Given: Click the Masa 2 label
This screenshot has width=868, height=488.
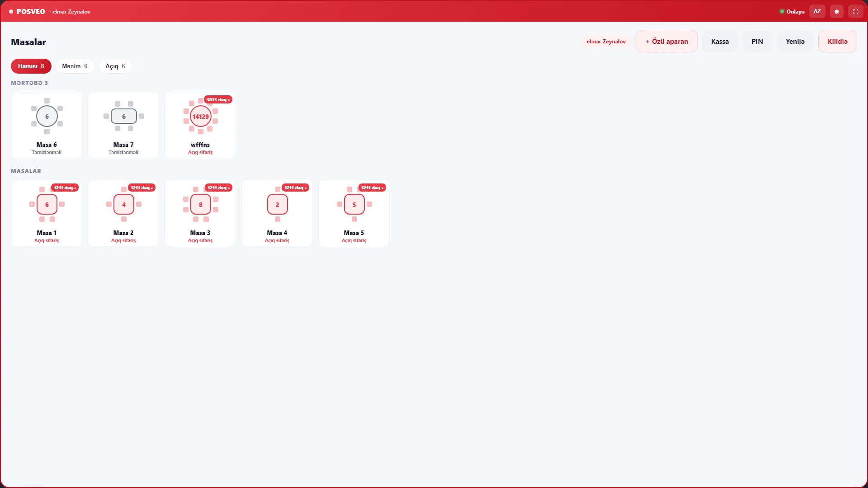Looking at the screenshot, I should pyautogui.click(x=123, y=233).
